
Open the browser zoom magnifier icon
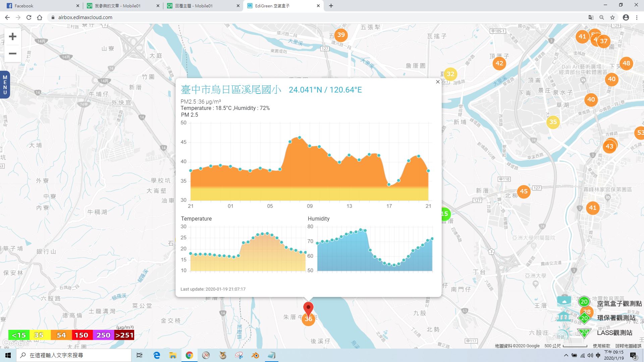tap(602, 17)
